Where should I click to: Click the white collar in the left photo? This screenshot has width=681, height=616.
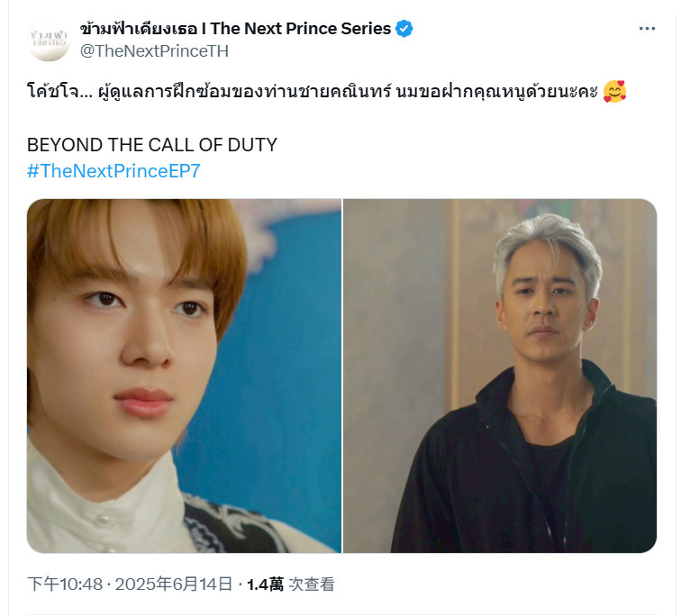pos(104,495)
